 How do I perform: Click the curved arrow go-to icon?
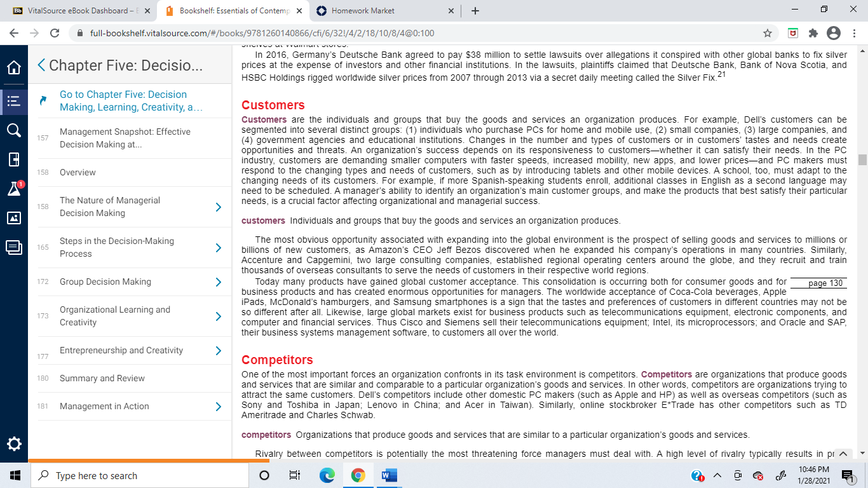43,100
